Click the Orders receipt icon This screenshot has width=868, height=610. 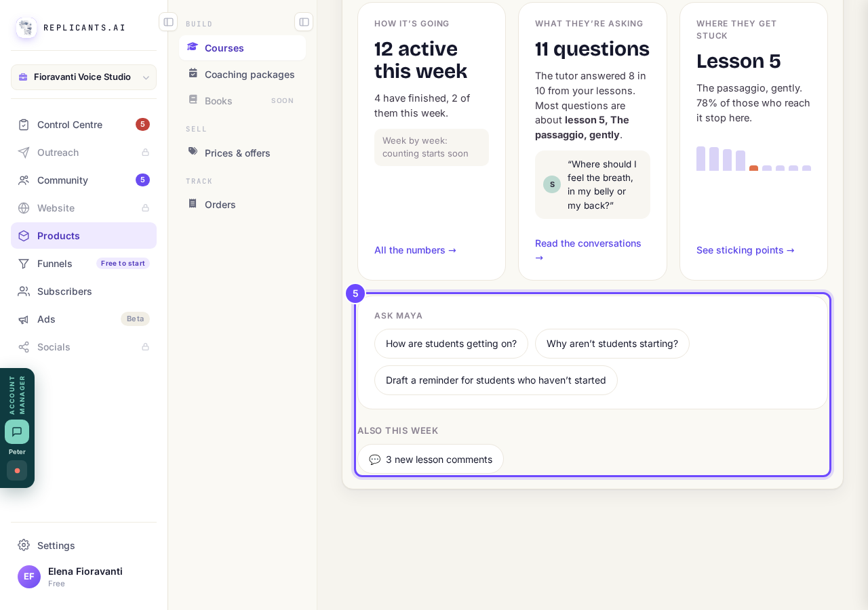(193, 203)
